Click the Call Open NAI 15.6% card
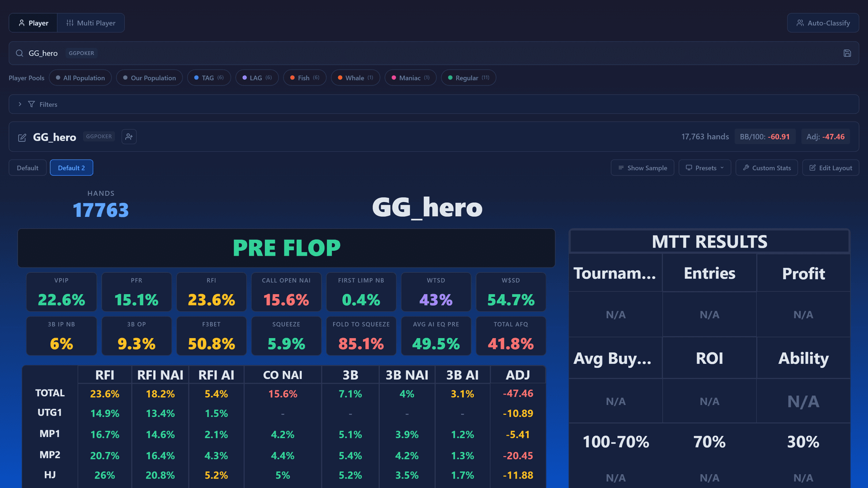Screen dimensions: 868x488 (x=286, y=292)
